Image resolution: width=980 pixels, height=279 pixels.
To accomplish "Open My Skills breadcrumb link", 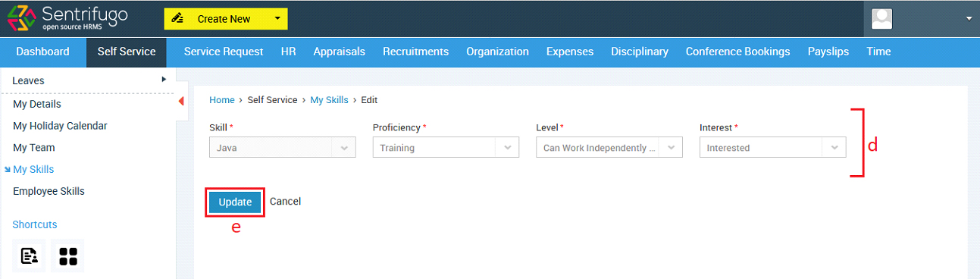I will (329, 99).
